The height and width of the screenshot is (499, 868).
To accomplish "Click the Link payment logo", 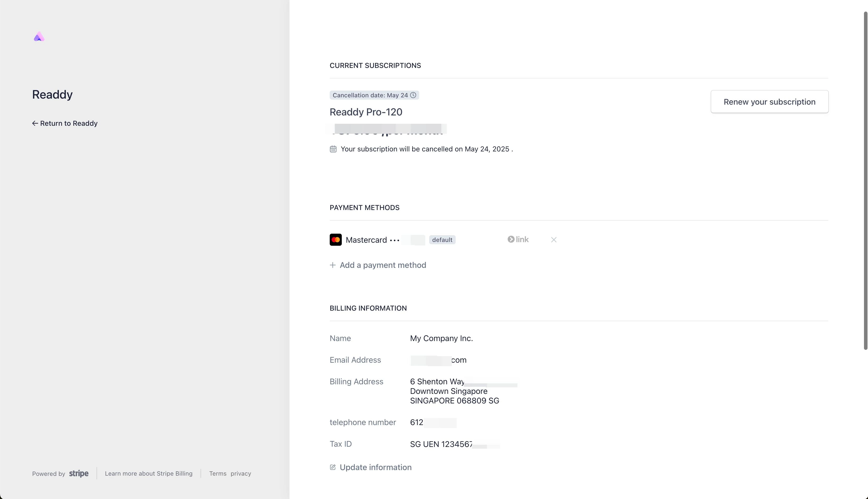I will coord(518,239).
